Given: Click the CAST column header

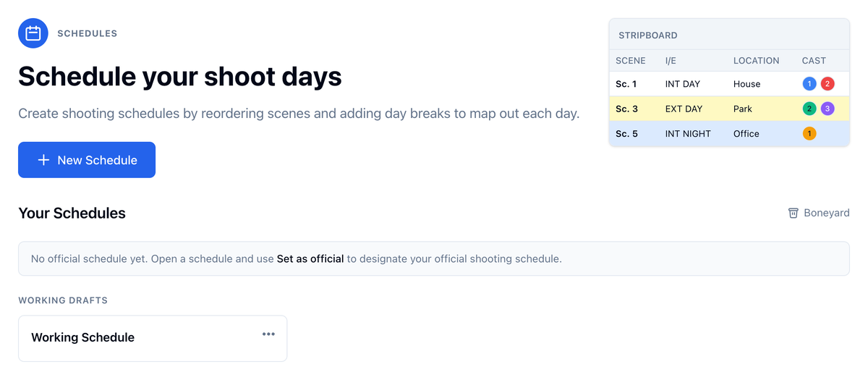Looking at the screenshot, I should [x=814, y=61].
